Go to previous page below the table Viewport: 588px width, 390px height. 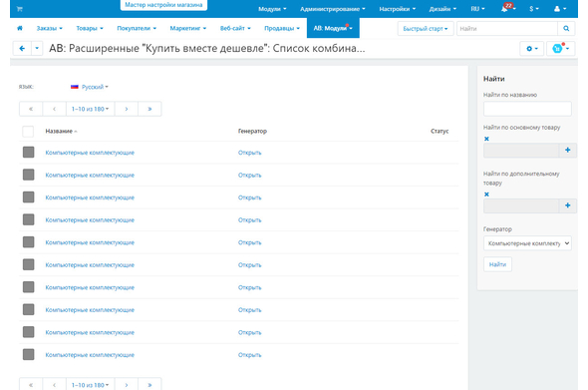55,385
